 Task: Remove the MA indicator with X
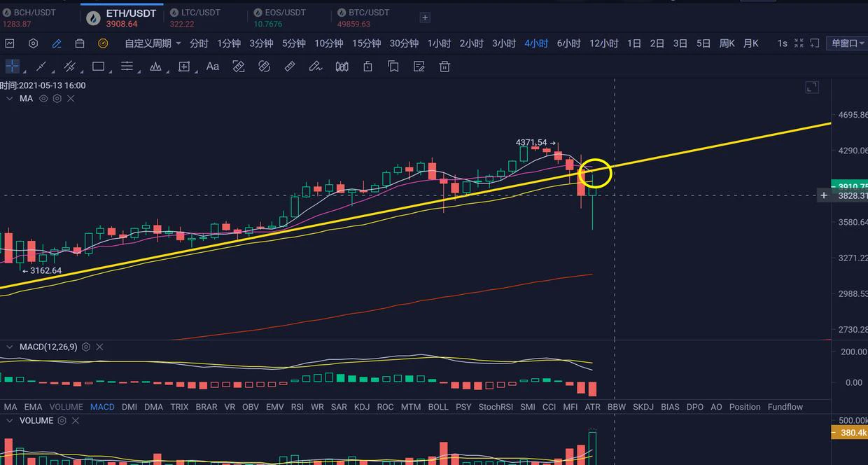click(71, 99)
